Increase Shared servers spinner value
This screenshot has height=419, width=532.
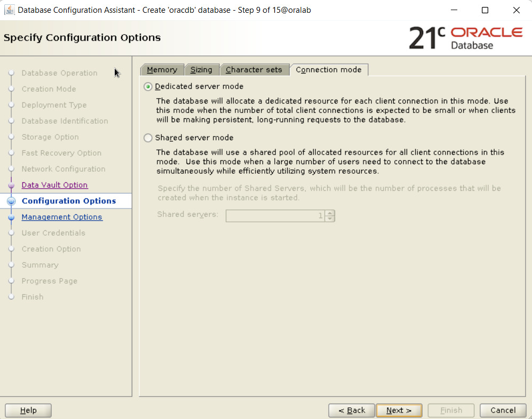tap(330, 213)
